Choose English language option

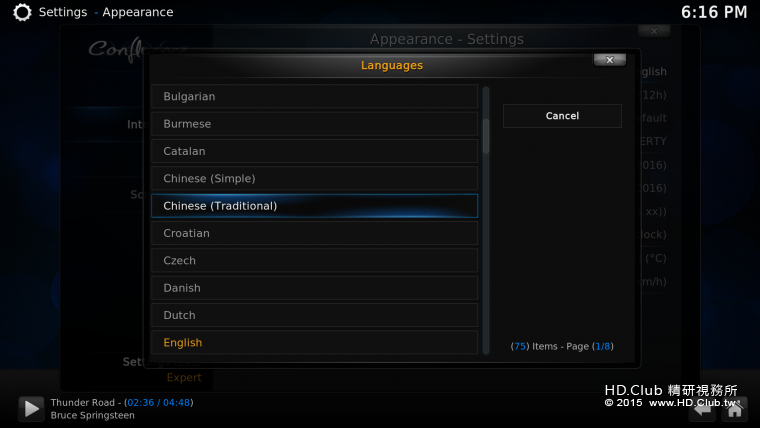314,342
